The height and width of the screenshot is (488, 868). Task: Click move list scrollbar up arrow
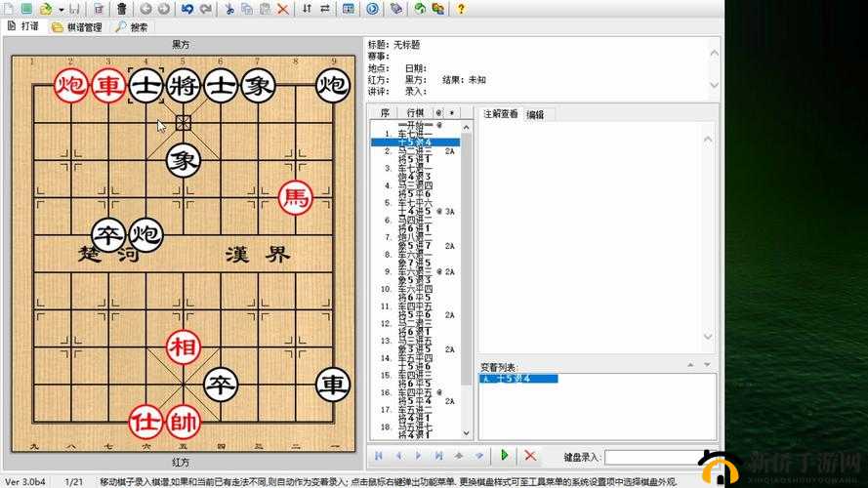[x=466, y=127]
